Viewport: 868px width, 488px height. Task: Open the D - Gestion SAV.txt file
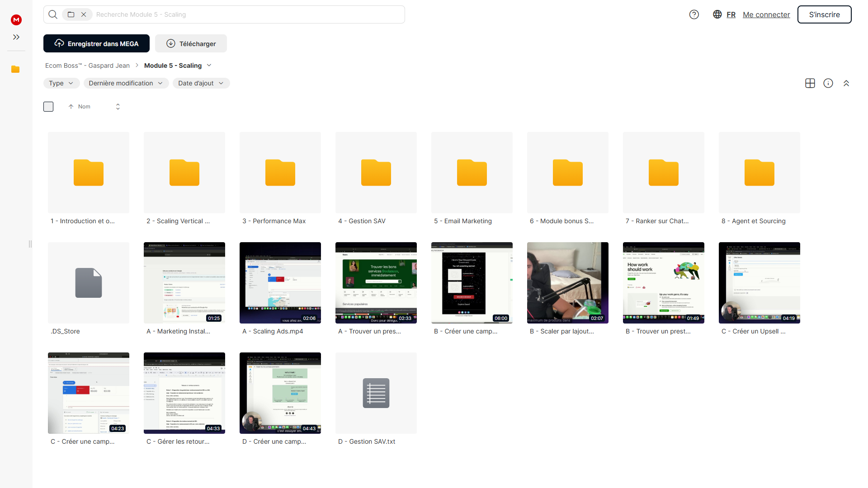pos(376,393)
